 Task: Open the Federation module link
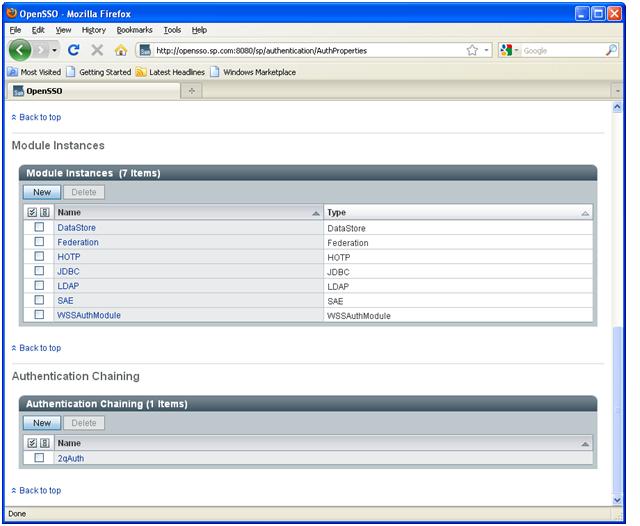78,242
